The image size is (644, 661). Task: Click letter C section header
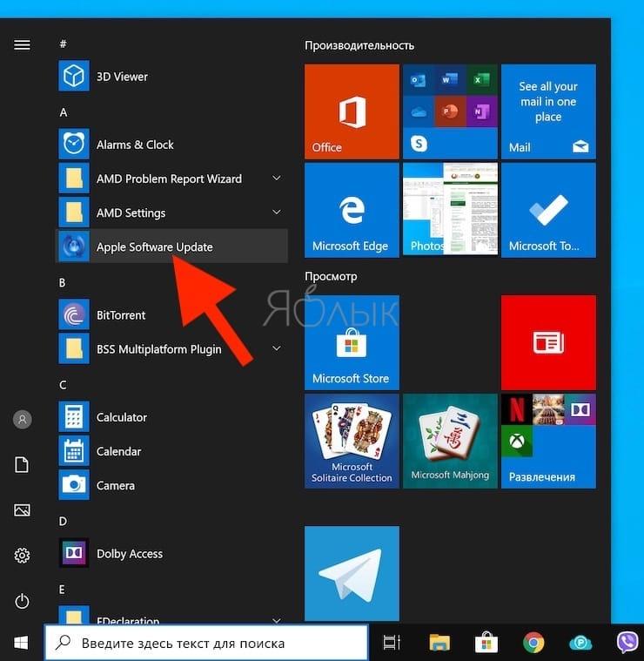point(63,385)
